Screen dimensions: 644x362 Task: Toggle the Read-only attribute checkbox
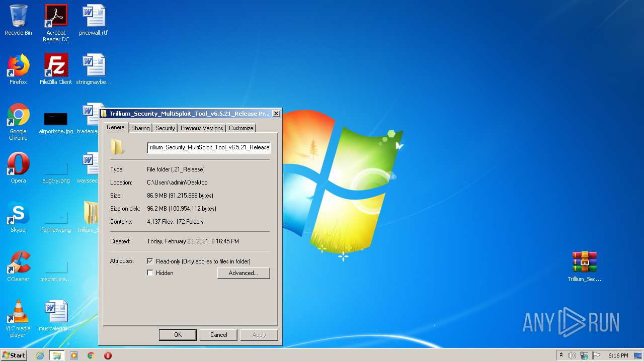150,261
